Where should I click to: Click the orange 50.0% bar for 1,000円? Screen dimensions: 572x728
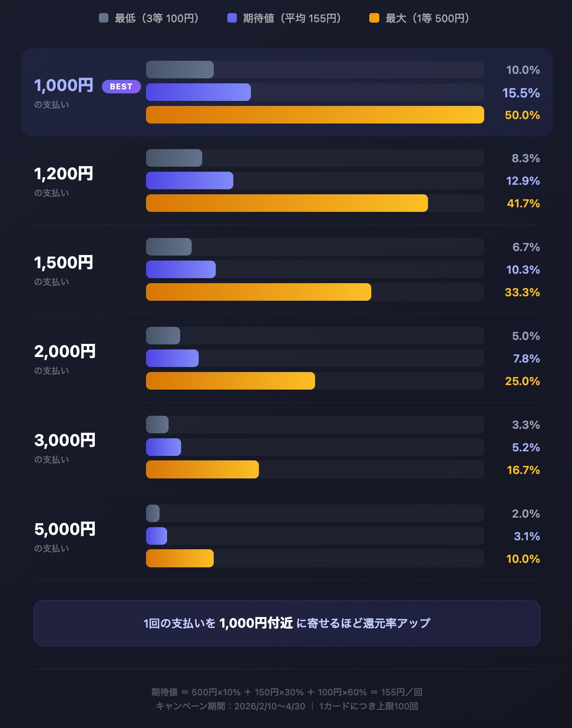315,114
